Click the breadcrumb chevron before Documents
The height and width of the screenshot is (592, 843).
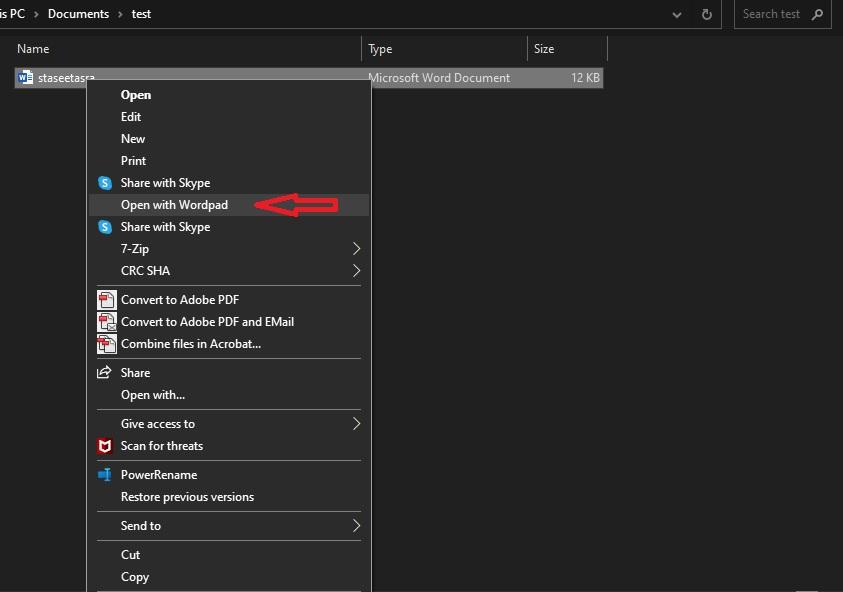click(x=36, y=15)
